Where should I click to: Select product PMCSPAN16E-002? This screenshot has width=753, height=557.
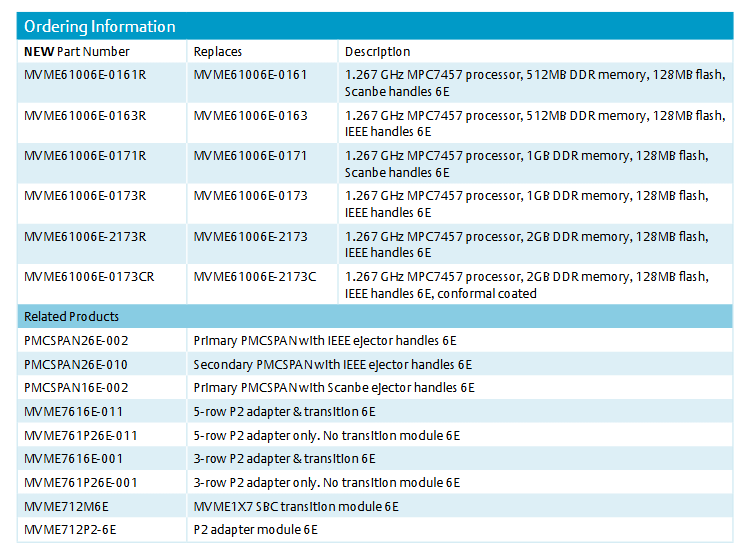[x=76, y=388]
